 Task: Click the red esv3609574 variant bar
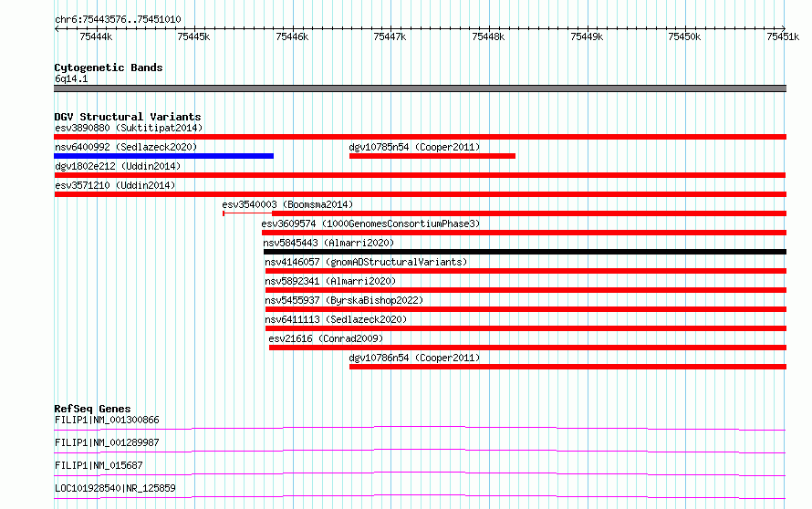click(x=524, y=233)
